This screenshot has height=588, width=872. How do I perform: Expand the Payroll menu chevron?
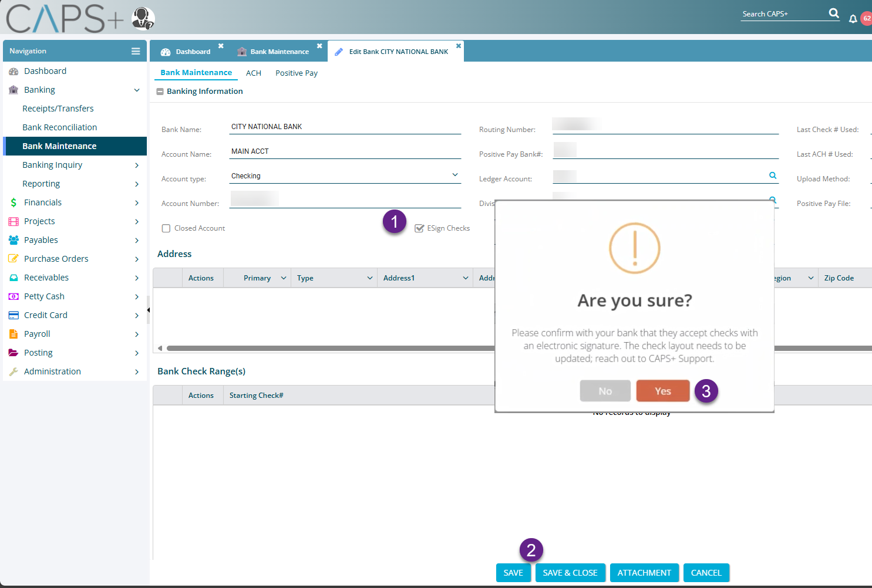click(x=137, y=334)
